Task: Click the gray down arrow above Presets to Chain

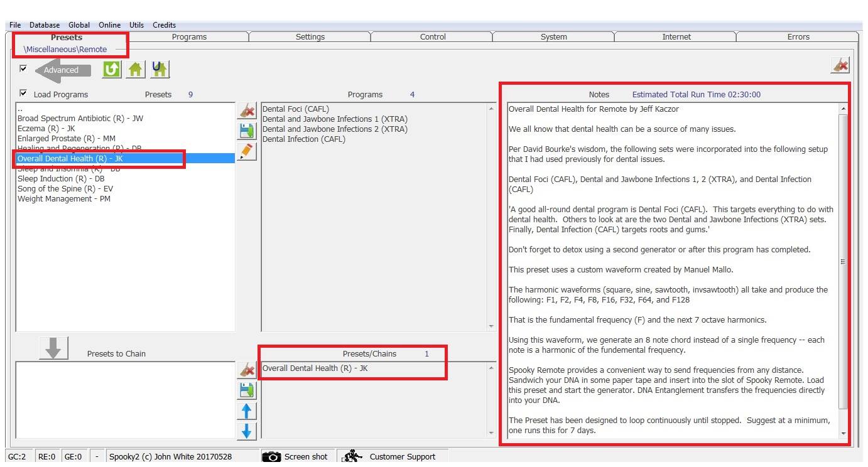Action: (x=53, y=348)
